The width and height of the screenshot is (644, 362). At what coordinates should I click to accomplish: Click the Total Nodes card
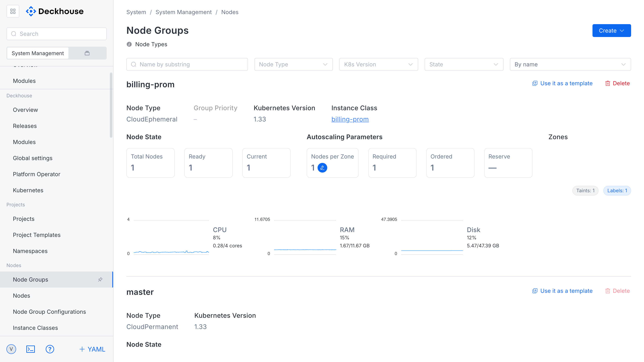click(151, 163)
